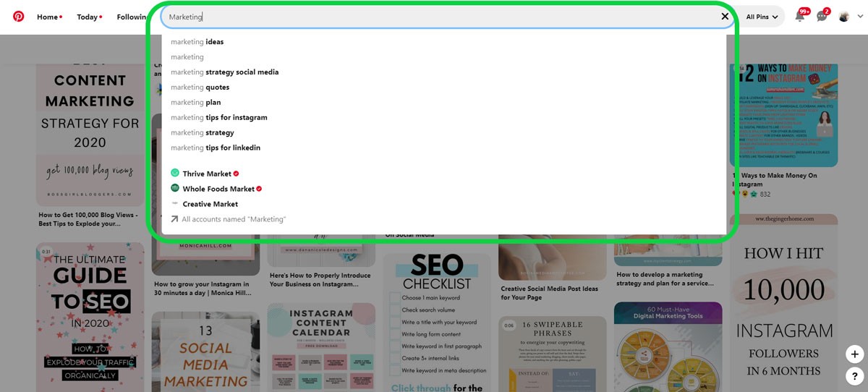Open 'Ways to Make Money On Instagram' title
868x392 pixels.
(775, 180)
